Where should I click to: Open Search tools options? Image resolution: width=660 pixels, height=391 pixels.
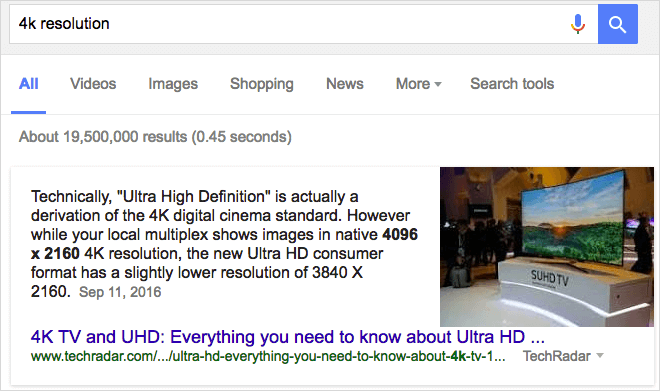pos(512,84)
